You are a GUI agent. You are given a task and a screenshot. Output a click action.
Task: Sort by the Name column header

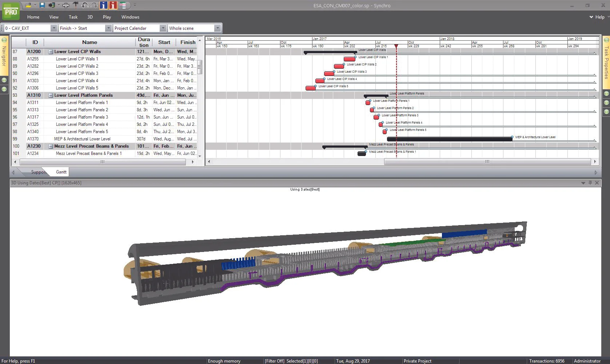pyautogui.click(x=89, y=42)
